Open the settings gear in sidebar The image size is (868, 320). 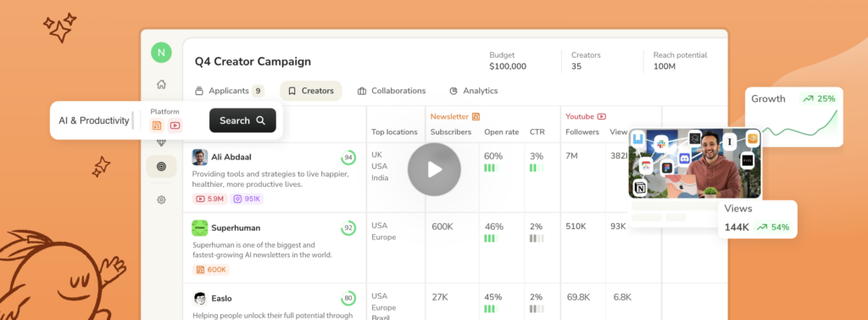pyautogui.click(x=161, y=199)
